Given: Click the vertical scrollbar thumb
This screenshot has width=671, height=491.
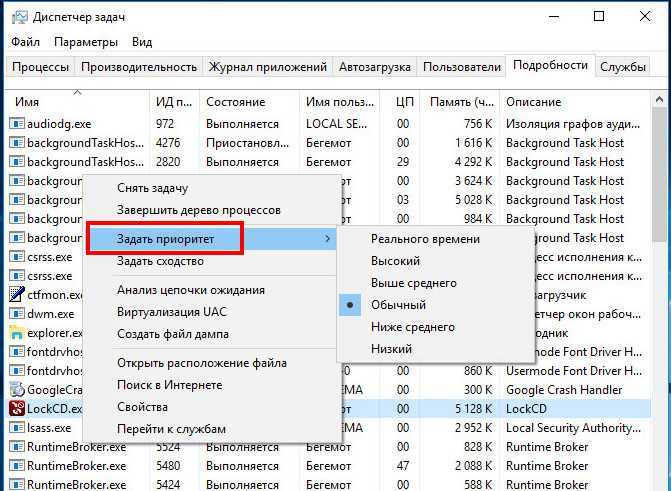Looking at the screenshot, I should tap(659, 174).
